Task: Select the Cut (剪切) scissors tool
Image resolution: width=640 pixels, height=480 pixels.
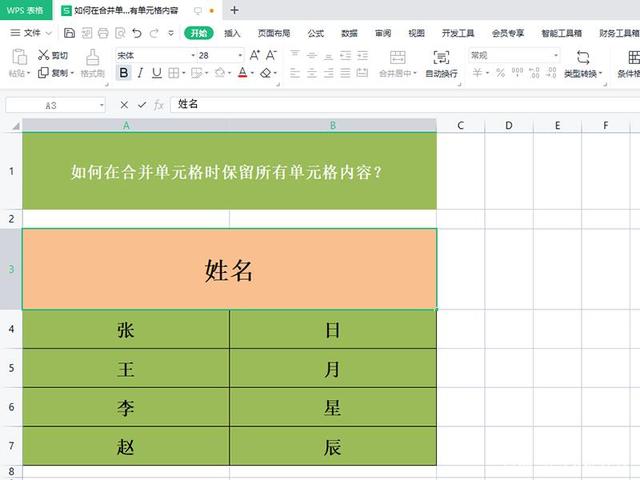Action: pyautogui.click(x=52, y=55)
